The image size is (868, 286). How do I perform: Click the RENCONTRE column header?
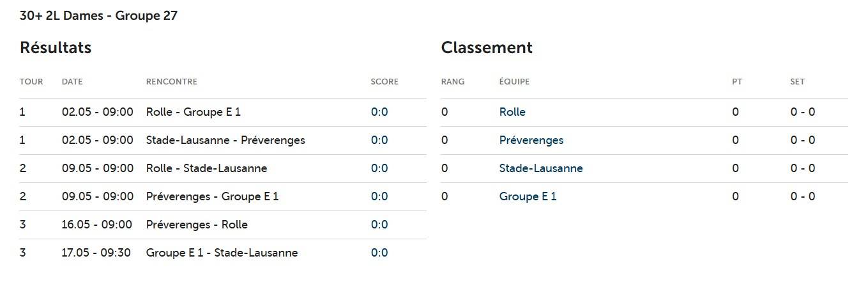coord(172,82)
